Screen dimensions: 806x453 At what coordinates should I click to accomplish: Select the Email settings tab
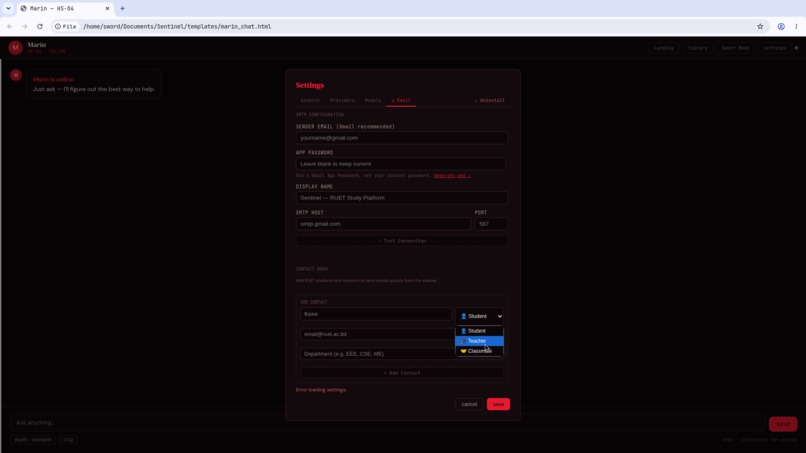pyautogui.click(x=401, y=100)
